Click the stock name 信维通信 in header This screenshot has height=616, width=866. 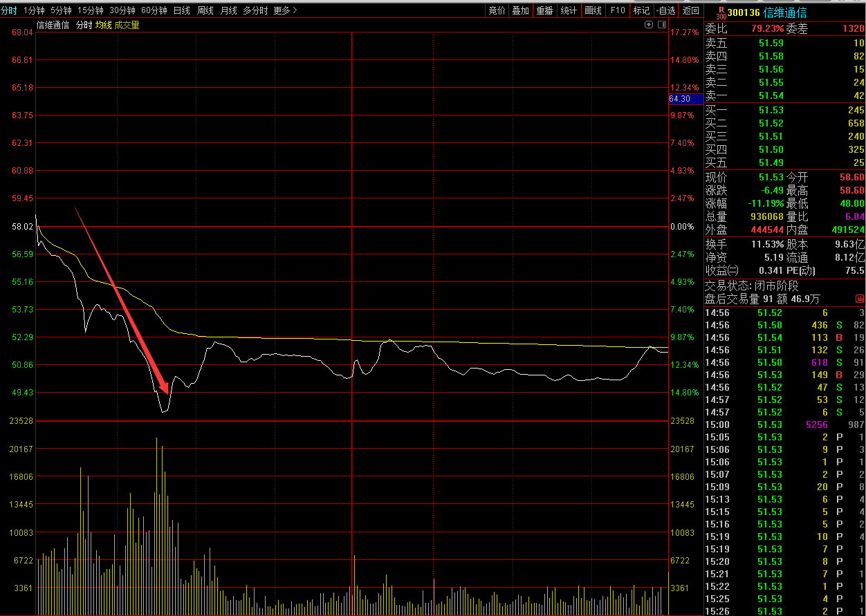[x=785, y=12]
